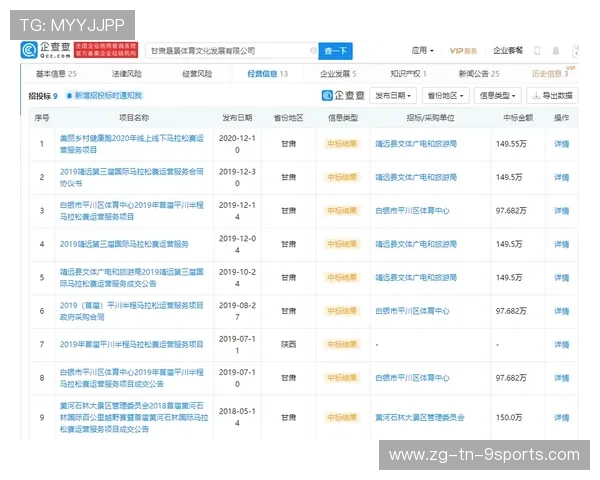Open 黄河石林大景区管理委员会 unit link
The width and height of the screenshot is (600, 480).
(420, 417)
